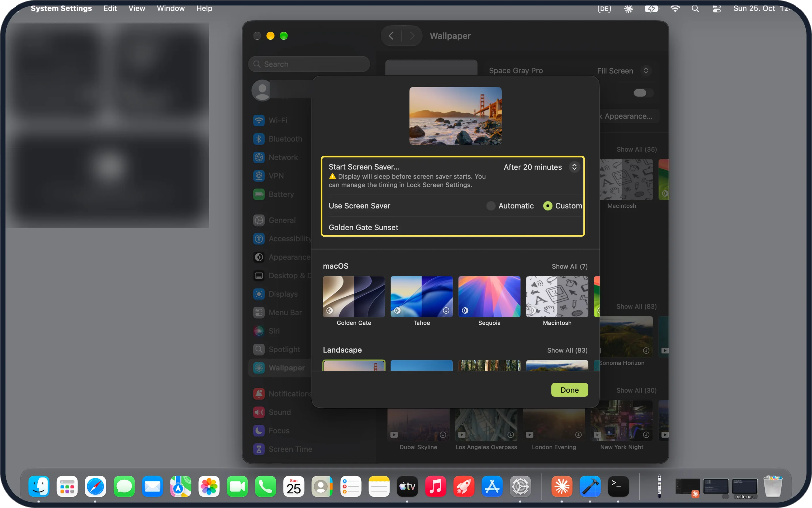Open Messages app in the Dock

[124, 486]
